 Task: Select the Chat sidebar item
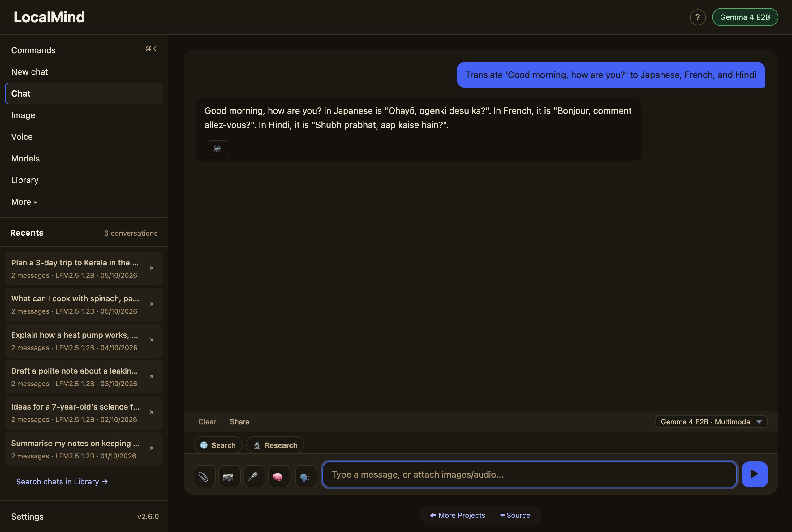(84, 93)
